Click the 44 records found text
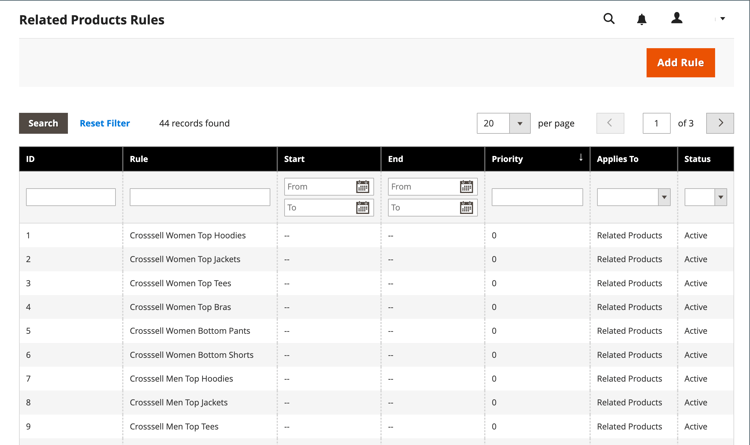This screenshot has height=445, width=750. [194, 123]
